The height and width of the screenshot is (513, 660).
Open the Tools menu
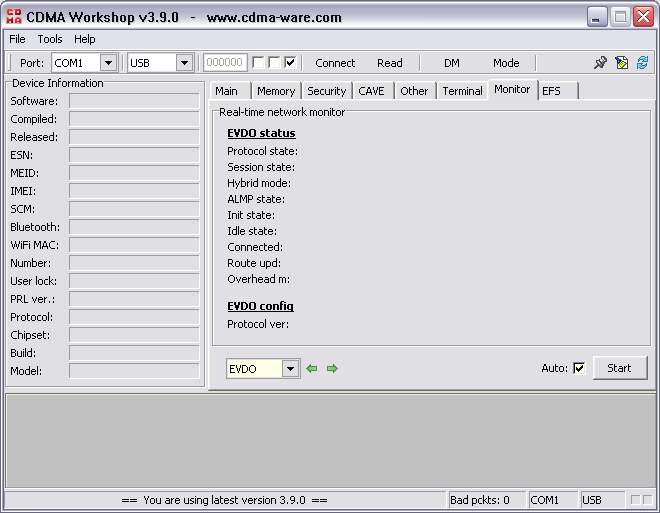50,39
